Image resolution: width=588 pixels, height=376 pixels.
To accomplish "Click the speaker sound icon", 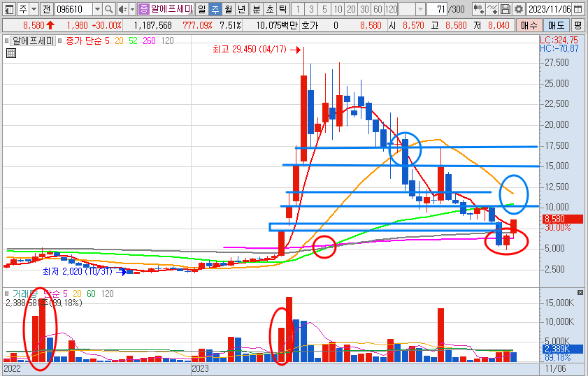I will (122, 9).
